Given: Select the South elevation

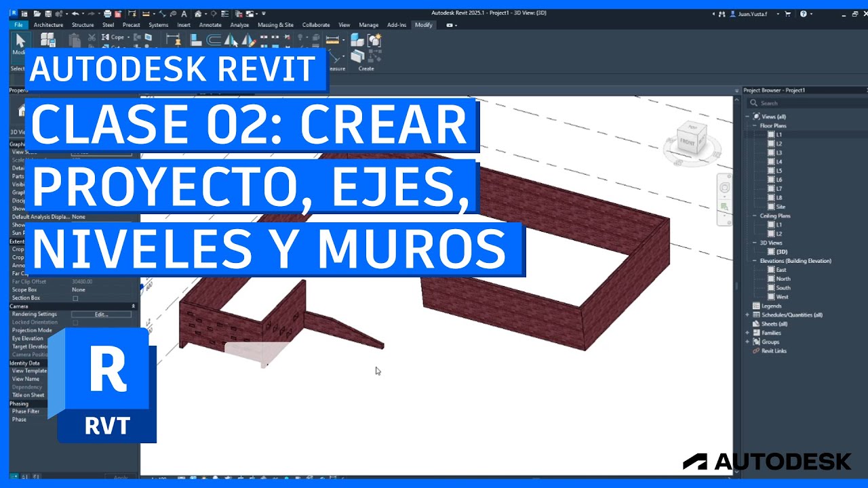Looking at the screenshot, I should [x=783, y=287].
